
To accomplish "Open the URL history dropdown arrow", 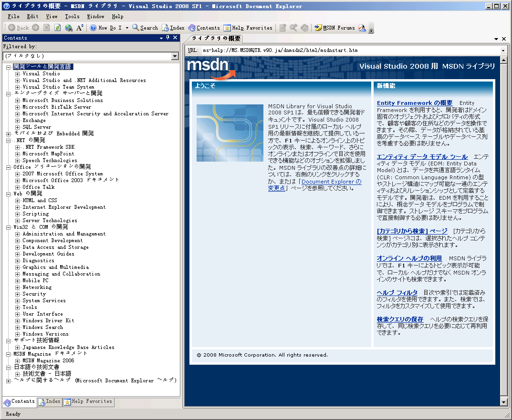I will point(503,51).
